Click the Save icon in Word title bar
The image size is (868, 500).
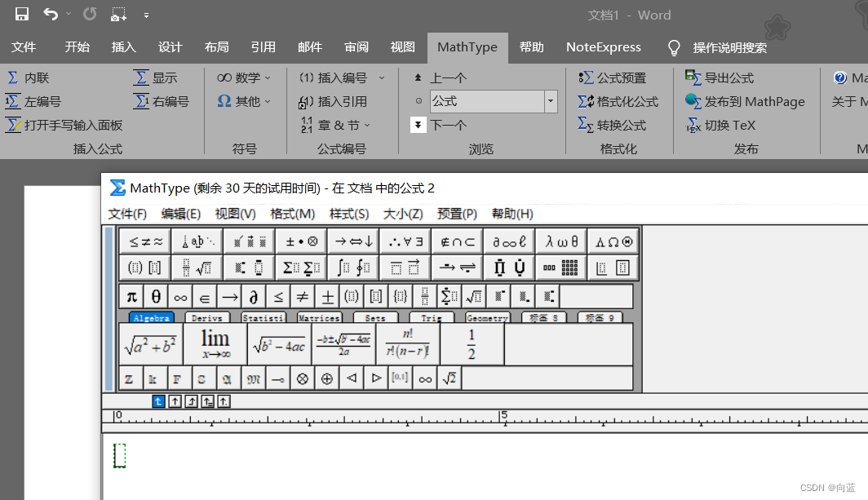[21, 15]
